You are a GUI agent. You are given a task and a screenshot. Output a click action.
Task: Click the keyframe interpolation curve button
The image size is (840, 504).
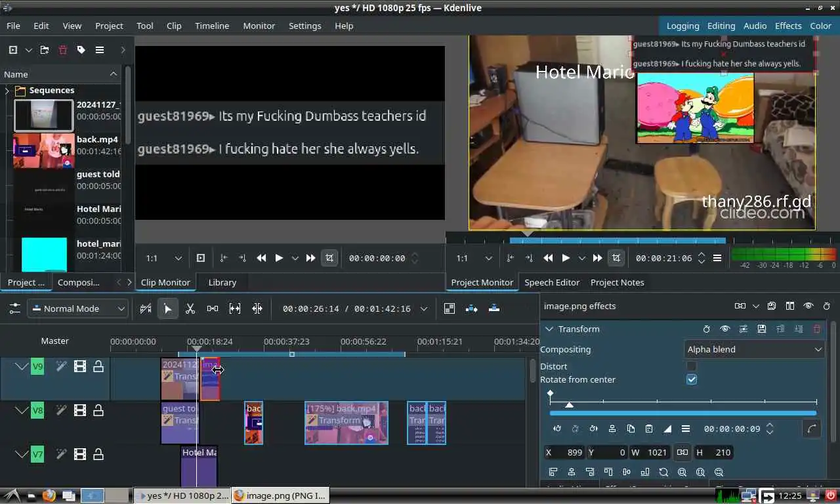pyautogui.click(x=812, y=429)
